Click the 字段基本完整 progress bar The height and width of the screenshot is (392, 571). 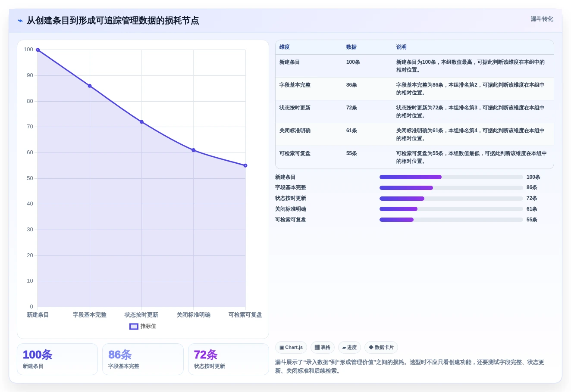pos(451,188)
